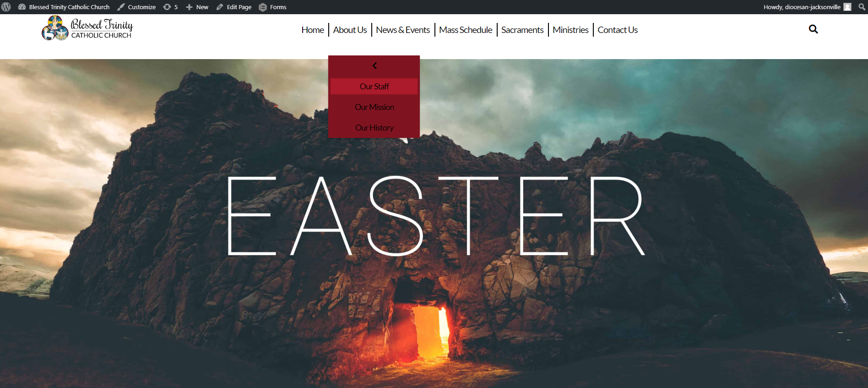Navigate to Contact Us

pos(617,30)
